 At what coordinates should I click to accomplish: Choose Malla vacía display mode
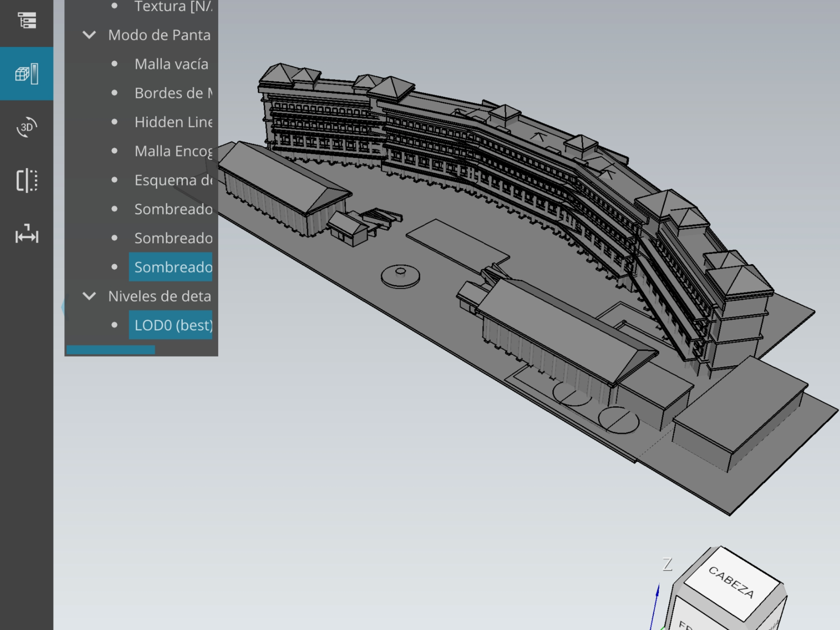click(171, 64)
